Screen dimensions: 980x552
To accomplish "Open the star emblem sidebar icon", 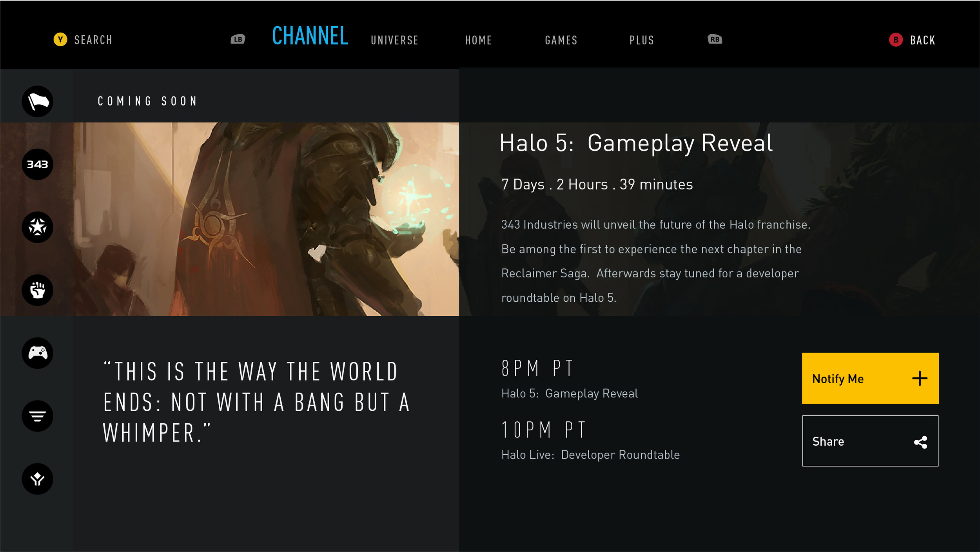I will pyautogui.click(x=37, y=227).
